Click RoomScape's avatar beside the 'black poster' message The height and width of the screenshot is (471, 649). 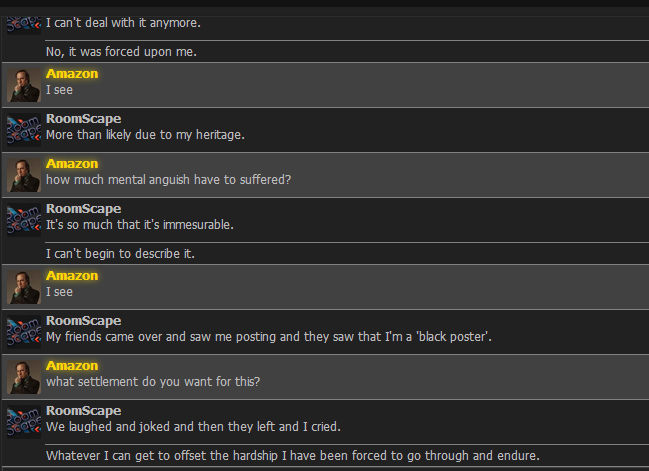click(x=24, y=332)
